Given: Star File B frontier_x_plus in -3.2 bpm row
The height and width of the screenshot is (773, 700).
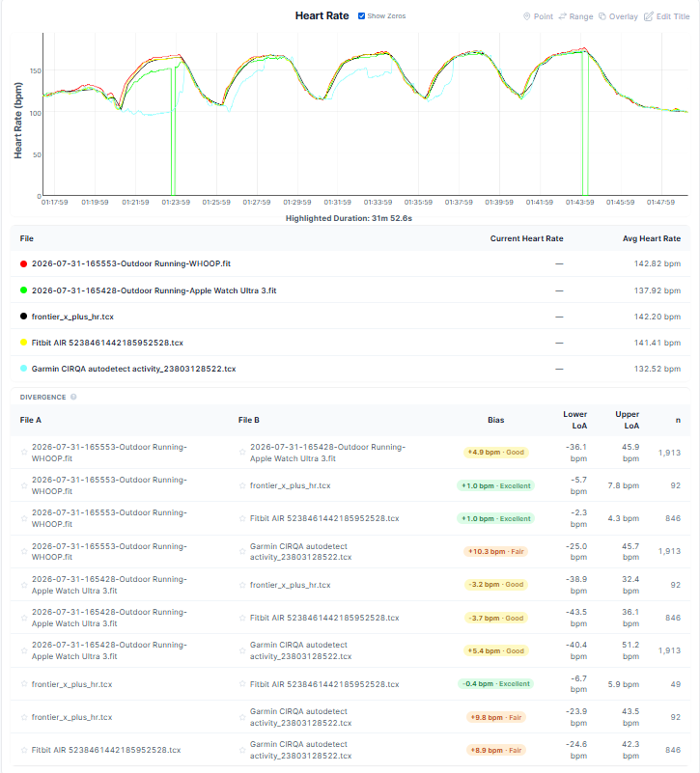Looking at the screenshot, I should pos(242,585).
